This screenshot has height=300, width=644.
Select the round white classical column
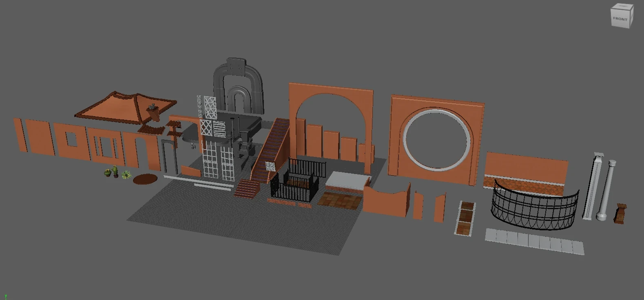[x=606, y=190]
